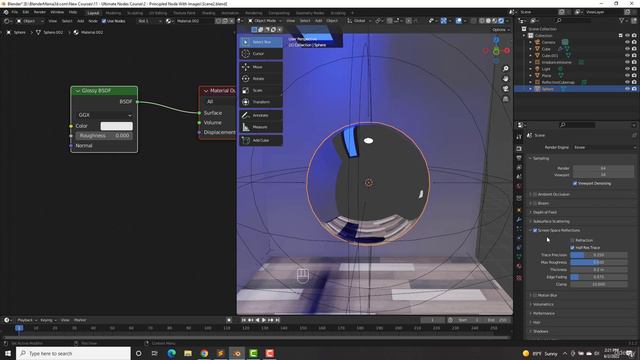The height and width of the screenshot is (360, 640).
Task: Enable Motion Blur checkbox
Action: pyautogui.click(x=535, y=295)
